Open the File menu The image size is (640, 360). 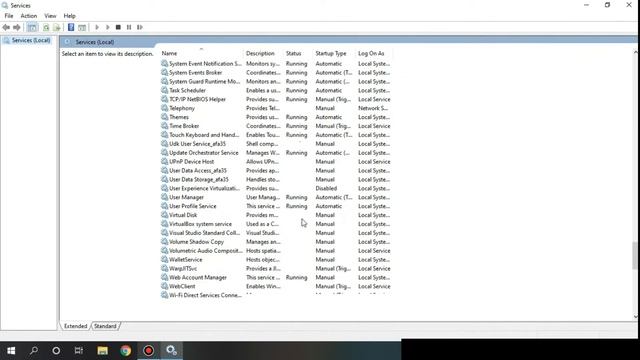[x=9, y=16]
